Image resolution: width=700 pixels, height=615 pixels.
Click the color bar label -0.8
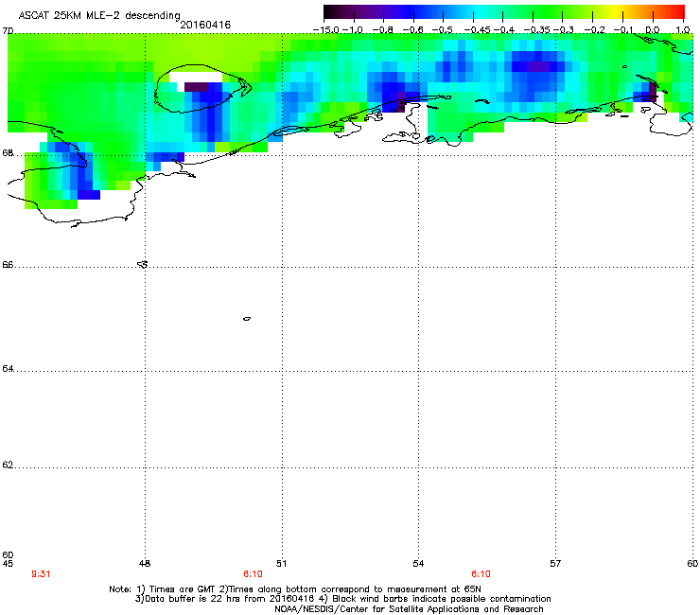[x=383, y=30]
